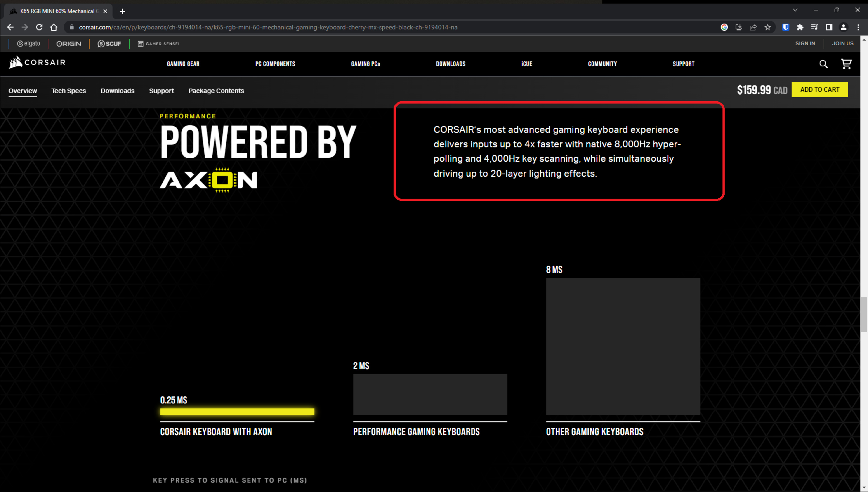The width and height of the screenshot is (868, 492).
Task: Open the share page icon in the address bar
Action: tap(753, 27)
